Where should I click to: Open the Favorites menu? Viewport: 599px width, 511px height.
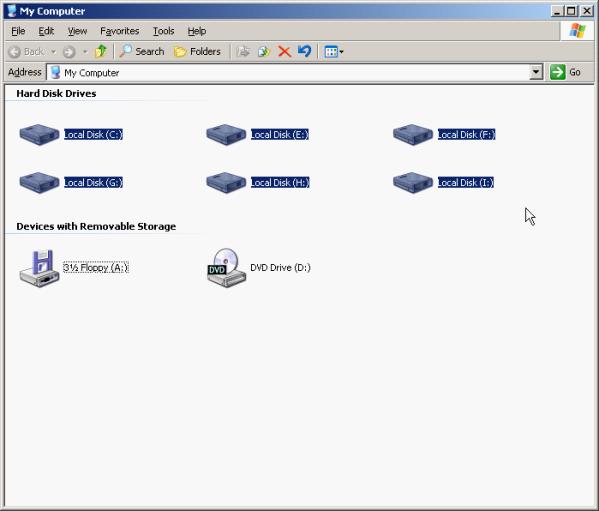tap(120, 31)
